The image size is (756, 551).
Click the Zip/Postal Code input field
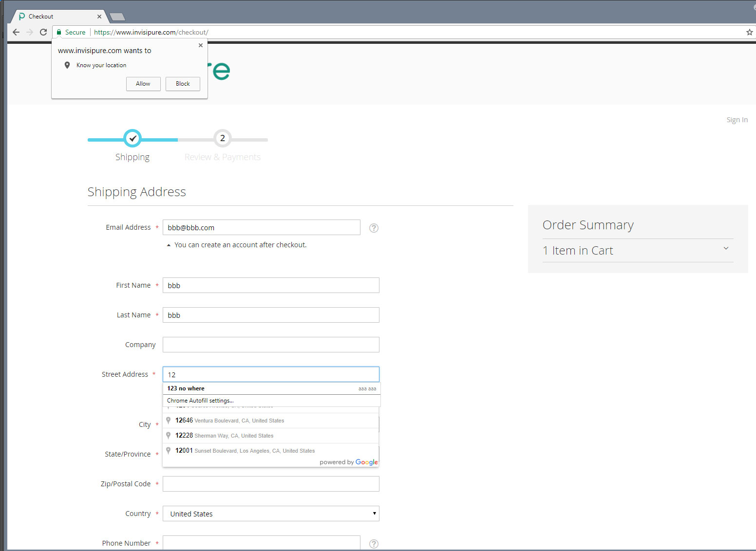point(270,483)
